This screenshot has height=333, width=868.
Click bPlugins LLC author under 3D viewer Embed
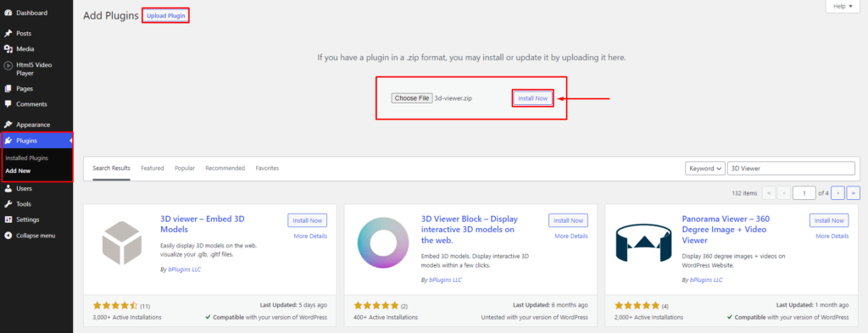coord(185,269)
